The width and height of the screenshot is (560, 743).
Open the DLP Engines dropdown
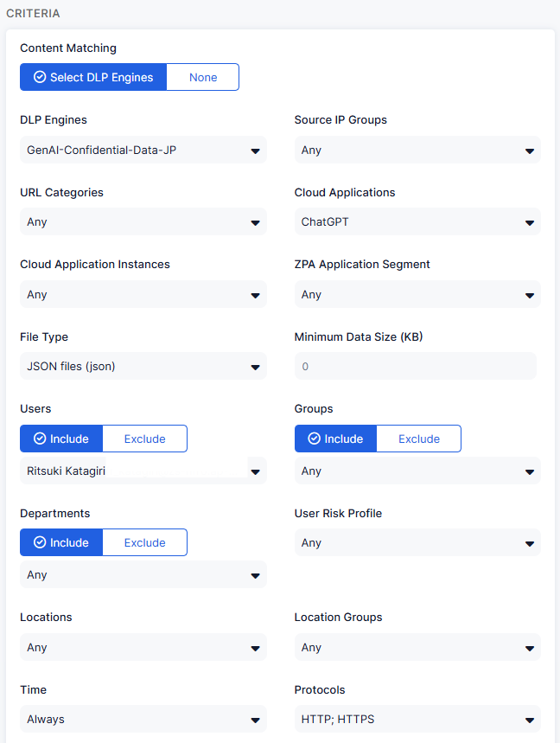point(143,151)
